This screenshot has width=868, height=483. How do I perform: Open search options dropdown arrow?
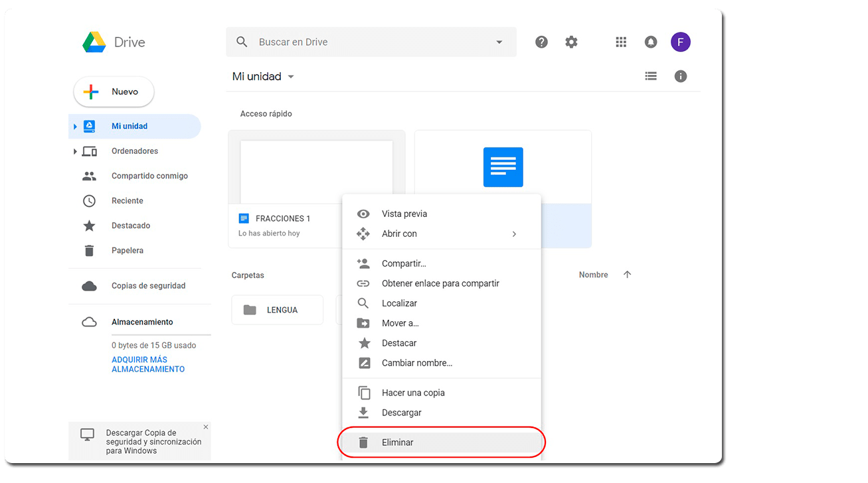499,42
